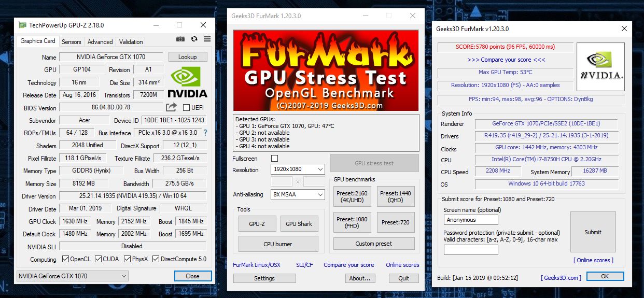Click the Bus Interface question mark icon

pos(205,133)
